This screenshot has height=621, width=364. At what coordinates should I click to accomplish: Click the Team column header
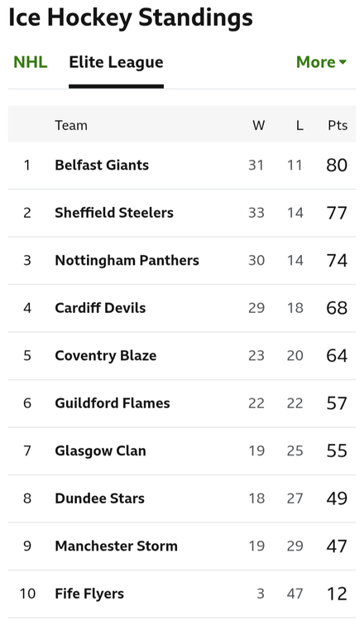(71, 126)
